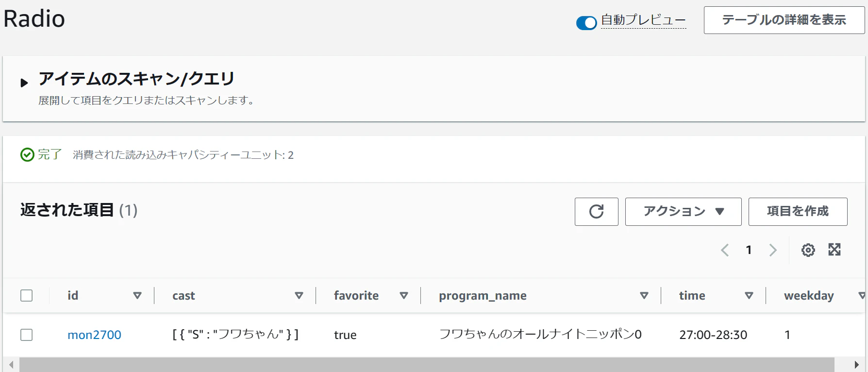868x372 pixels.
Task: Expand the table to fullscreen
Action: tap(835, 250)
